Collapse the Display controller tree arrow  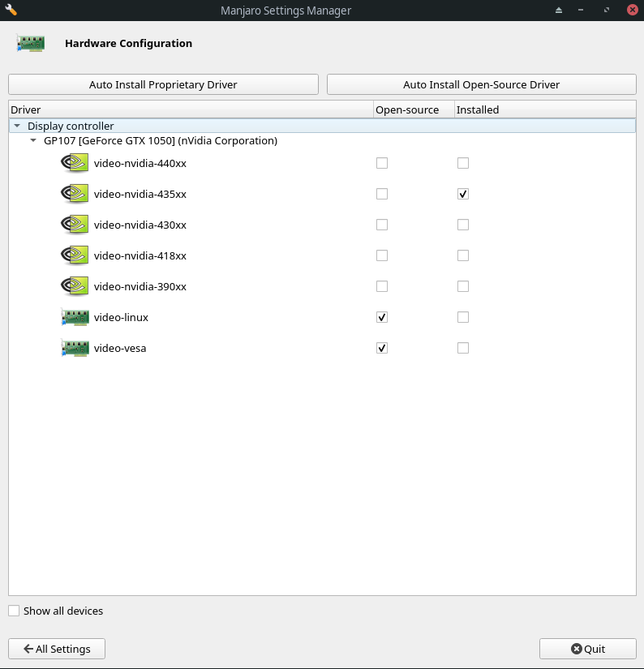click(x=17, y=126)
